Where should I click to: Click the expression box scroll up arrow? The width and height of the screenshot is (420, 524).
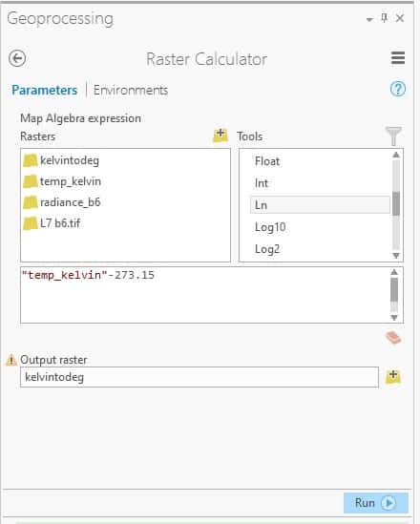[394, 272]
